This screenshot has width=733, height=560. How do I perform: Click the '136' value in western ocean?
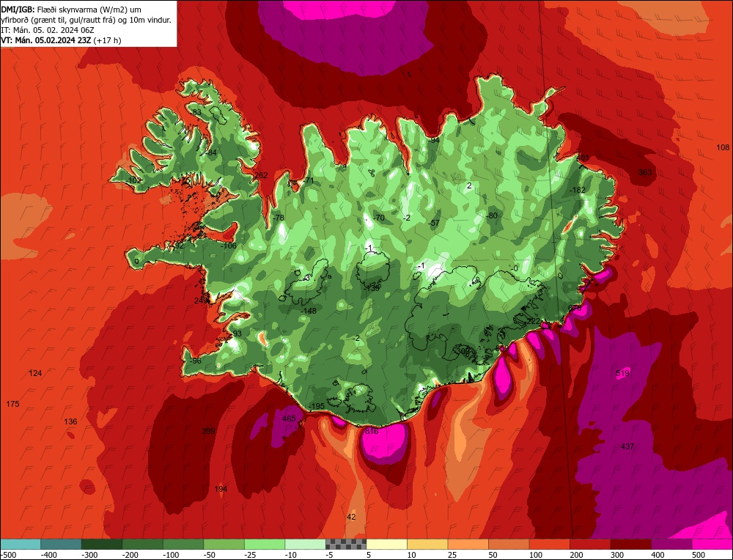[x=70, y=421]
